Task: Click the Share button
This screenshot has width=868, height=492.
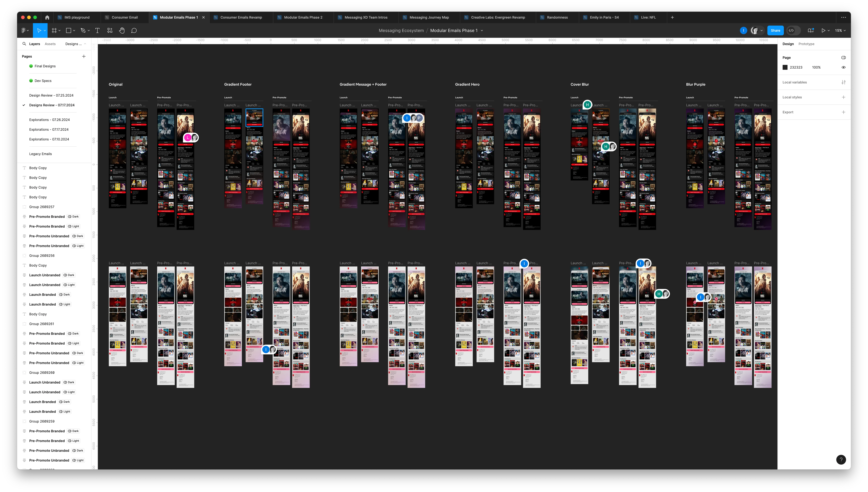Action: (775, 30)
